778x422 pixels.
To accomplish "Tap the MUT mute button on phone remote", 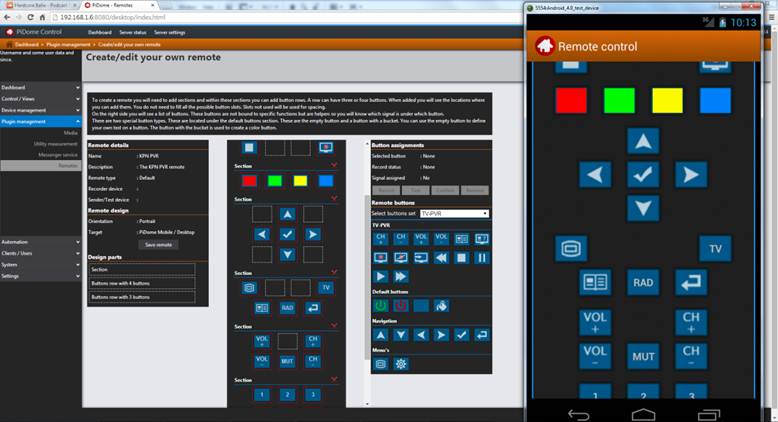I will tap(643, 355).
